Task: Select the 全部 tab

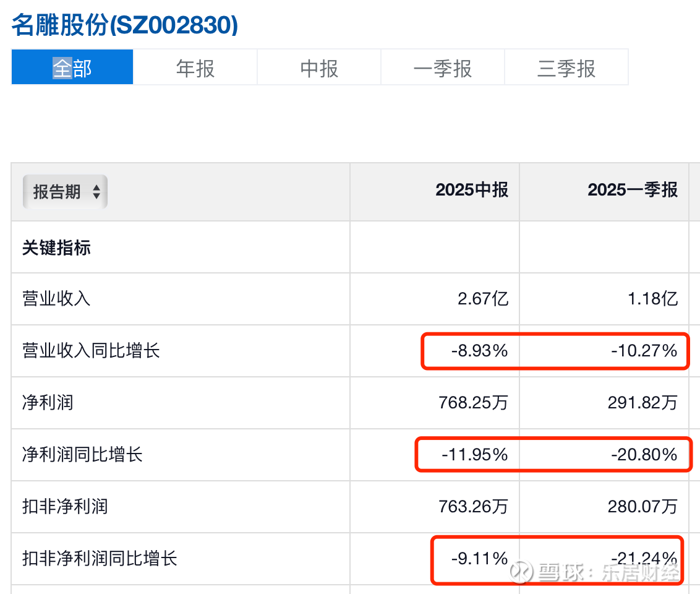Action: 72,67
